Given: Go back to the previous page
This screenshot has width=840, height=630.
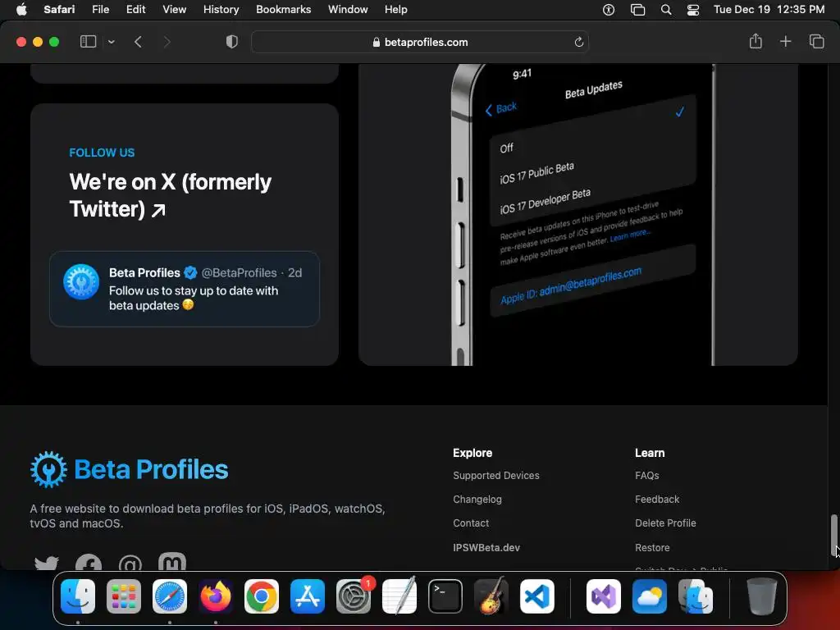Looking at the screenshot, I should pos(138,42).
